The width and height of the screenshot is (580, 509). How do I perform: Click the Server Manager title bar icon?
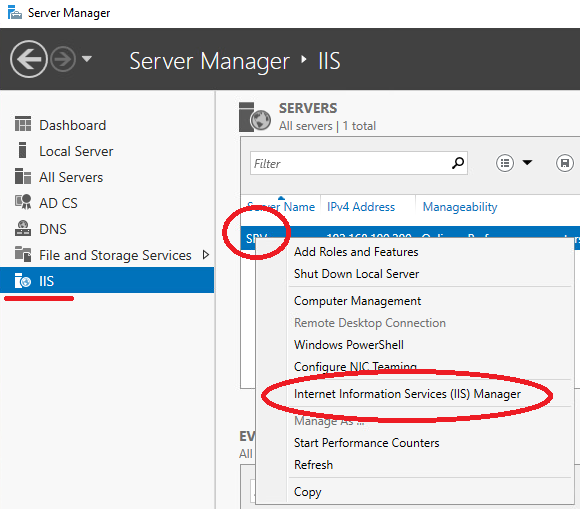pyautogui.click(x=14, y=12)
